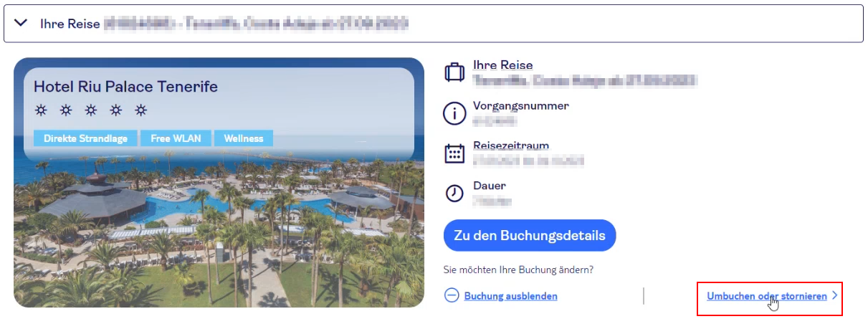Click the clock icon beside Dauer

454,194
